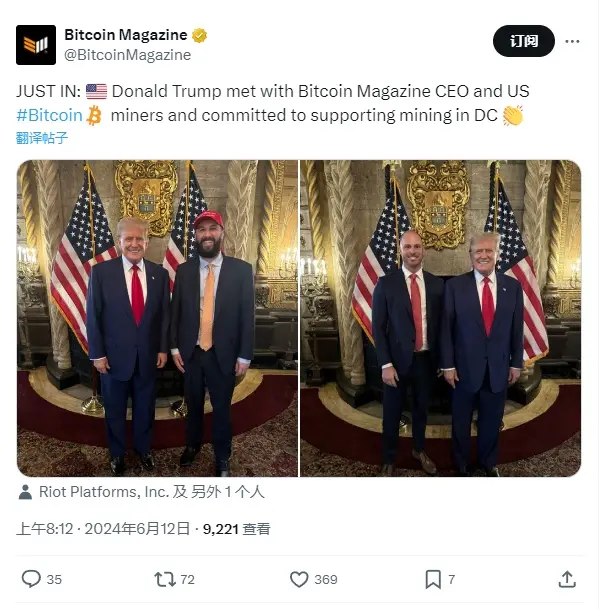Open the Bitcoin Magazine profile avatar

click(36, 45)
